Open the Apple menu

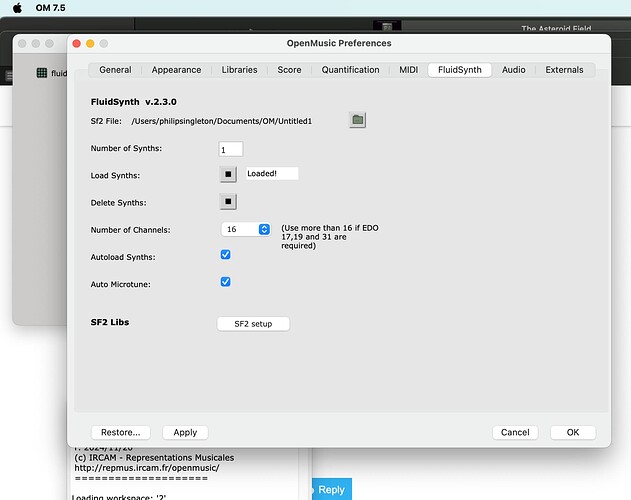[x=17, y=8]
